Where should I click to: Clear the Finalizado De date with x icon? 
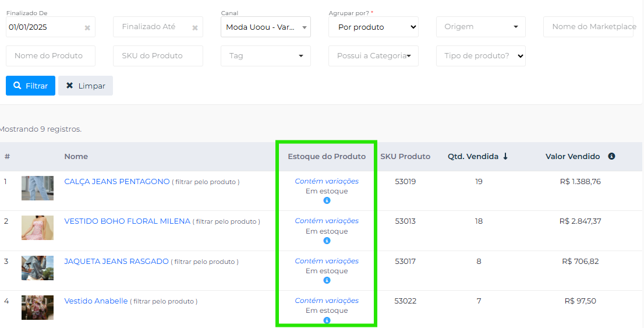click(x=87, y=27)
